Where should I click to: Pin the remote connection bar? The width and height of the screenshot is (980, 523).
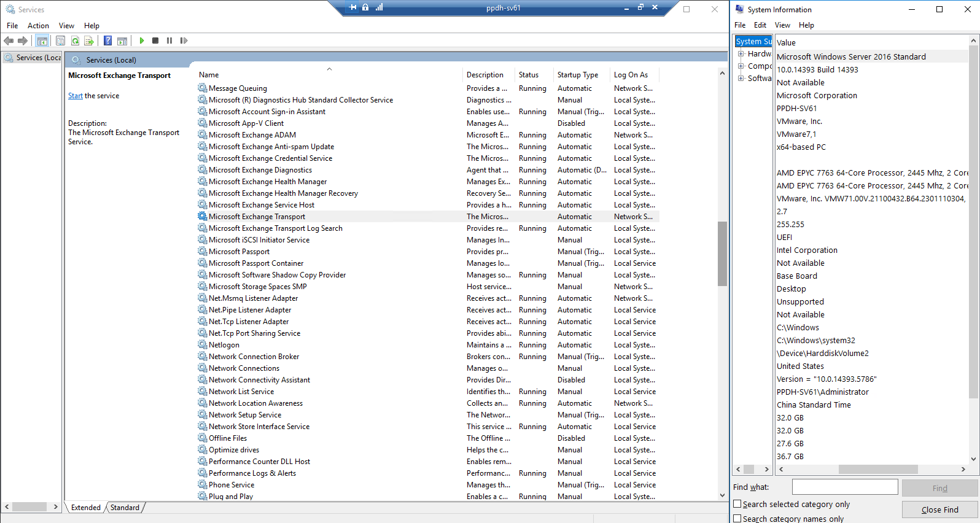pyautogui.click(x=352, y=7)
